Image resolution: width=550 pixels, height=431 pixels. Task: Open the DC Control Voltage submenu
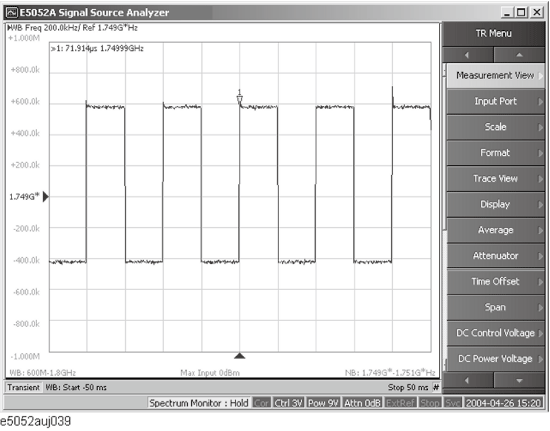[x=495, y=333]
